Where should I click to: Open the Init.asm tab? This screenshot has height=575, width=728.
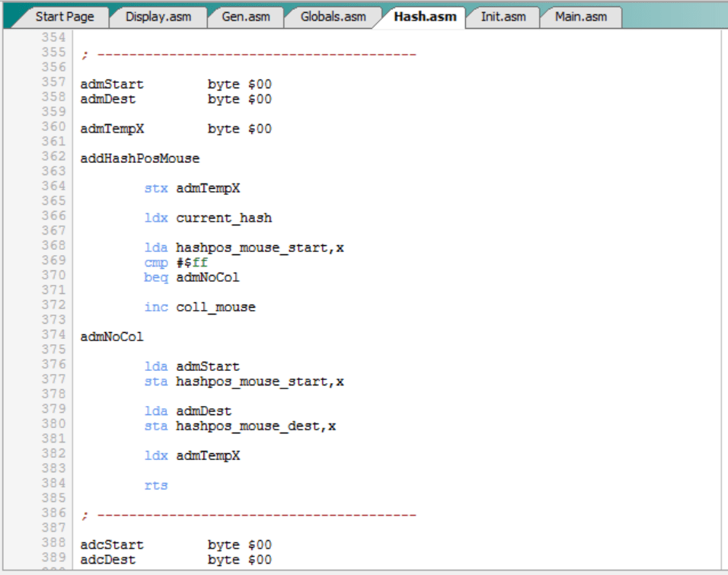point(503,17)
